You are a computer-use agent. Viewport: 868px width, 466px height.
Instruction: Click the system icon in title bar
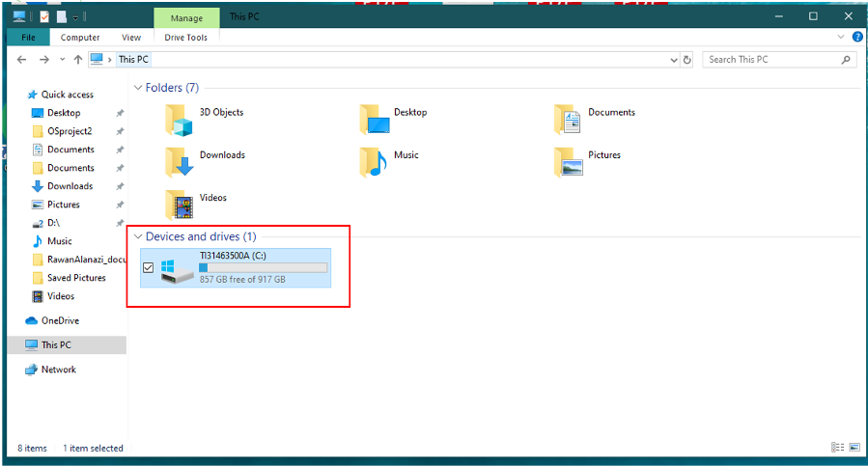coord(19,16)
